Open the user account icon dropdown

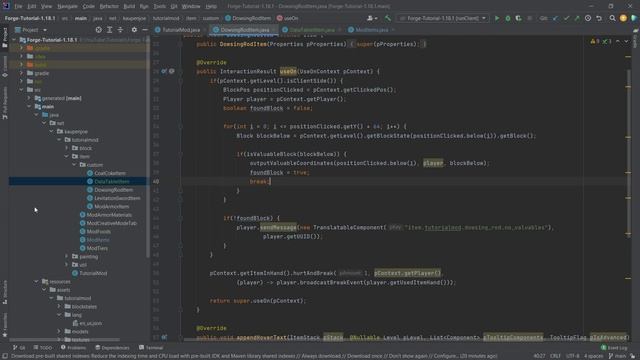tap(371, 18)
